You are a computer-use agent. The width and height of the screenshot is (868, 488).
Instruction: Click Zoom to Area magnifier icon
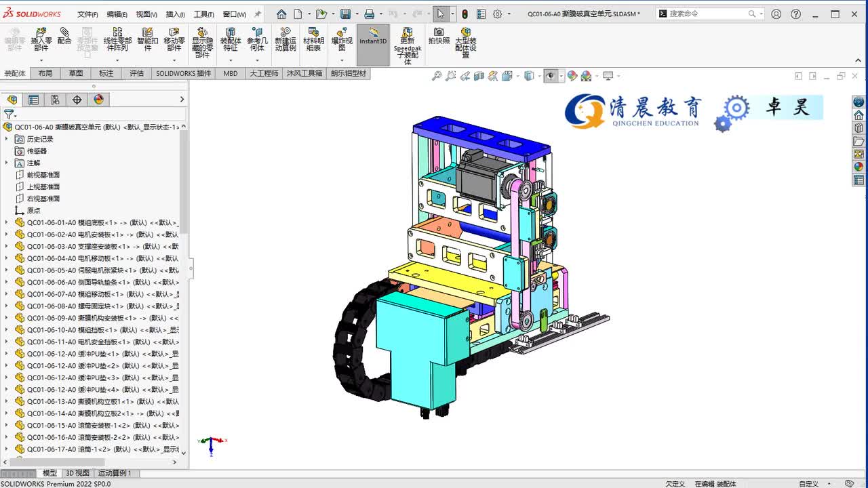click(x=451, y=76)
